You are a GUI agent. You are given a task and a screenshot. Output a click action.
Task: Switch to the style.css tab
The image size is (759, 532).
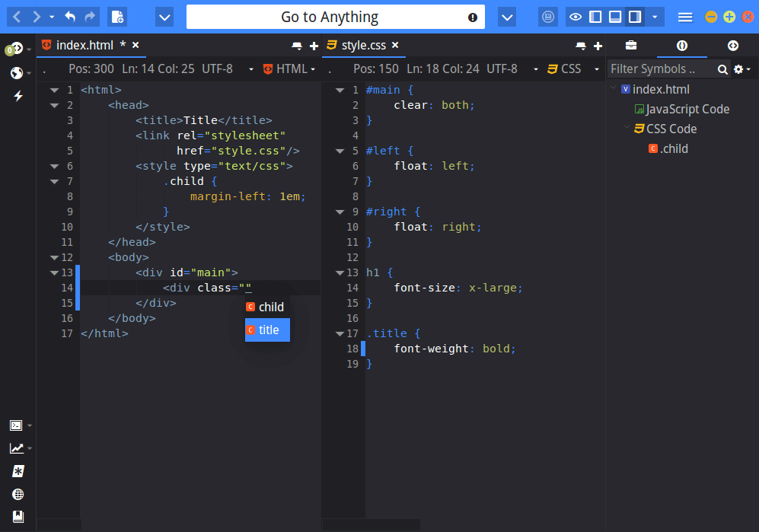click(364, 45)
